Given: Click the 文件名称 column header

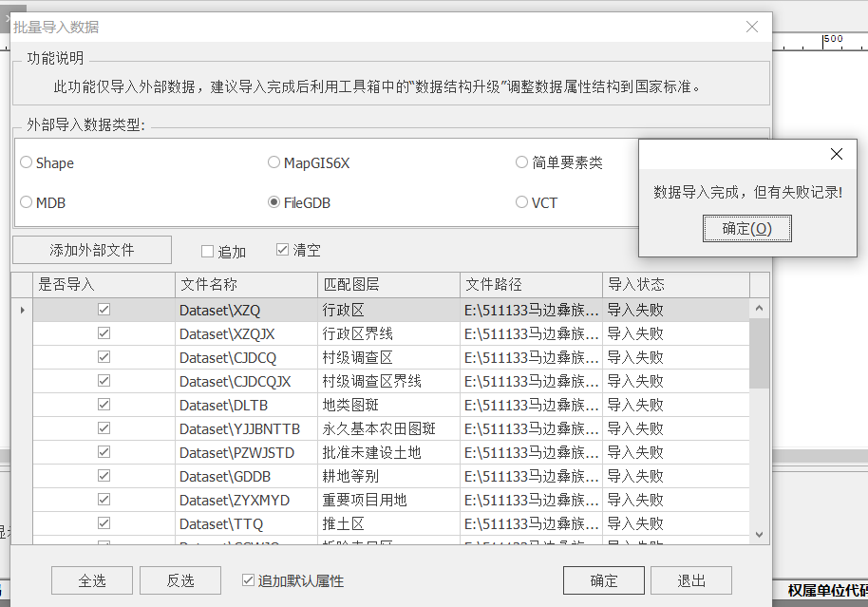Looking at the screenshot, I should [x=246, y=285].
